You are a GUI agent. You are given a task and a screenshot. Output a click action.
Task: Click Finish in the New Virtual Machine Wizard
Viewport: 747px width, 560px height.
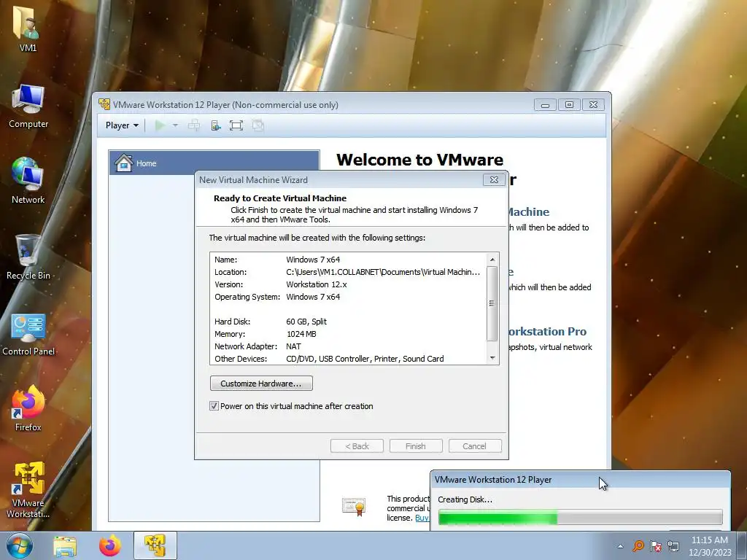click(416, 446)
